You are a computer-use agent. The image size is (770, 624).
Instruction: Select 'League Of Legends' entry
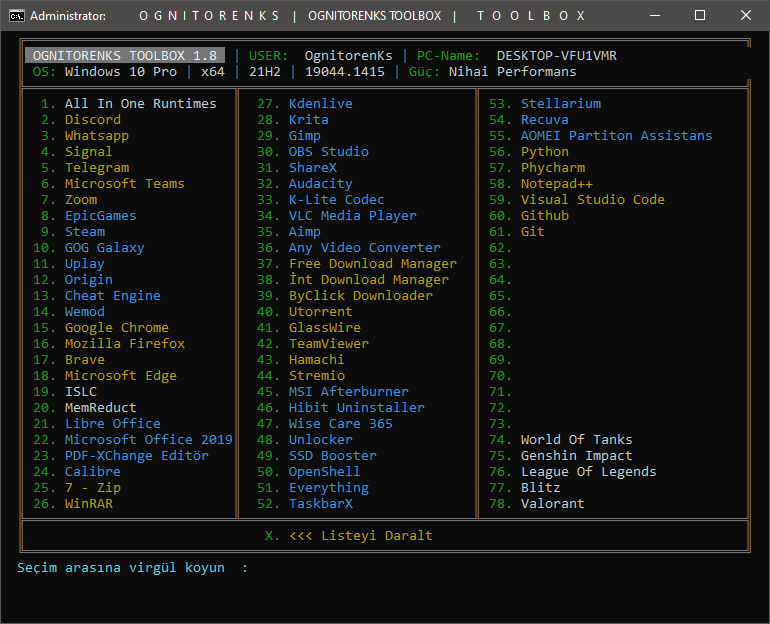point(588,472)
